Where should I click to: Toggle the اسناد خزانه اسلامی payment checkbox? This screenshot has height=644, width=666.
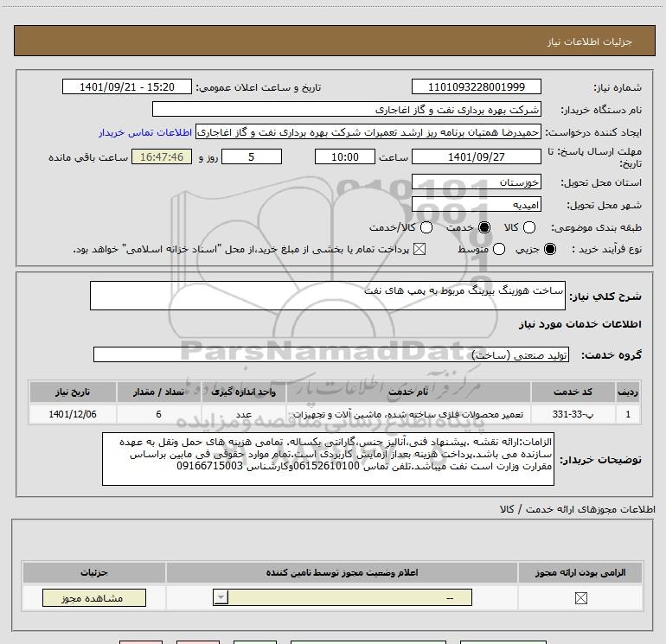click(419, 249)
